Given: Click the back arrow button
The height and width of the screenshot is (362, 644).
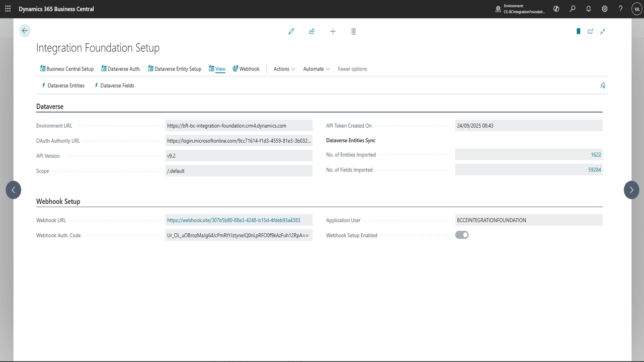Looking at the screenshot, I should [x=25, y=31].
